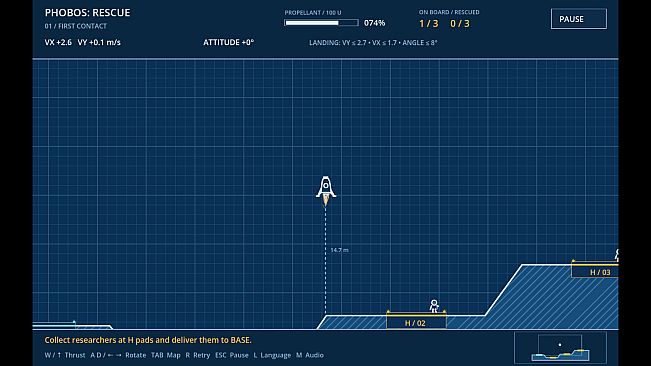This screenshot has width=651, height=366.
Task: Click the ESC Pause hint
Action: click(x=232, y=355)
